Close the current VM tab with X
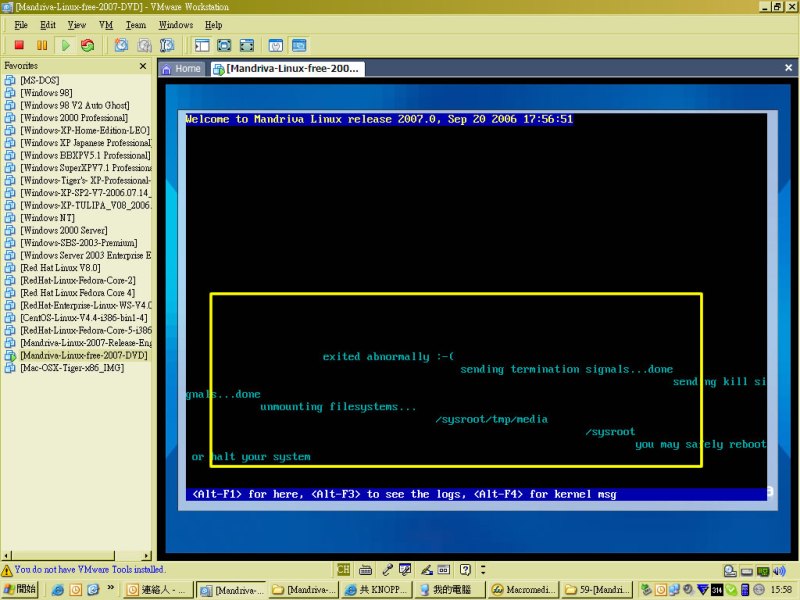The image size is (800, 600). click(x=788, y=68)
